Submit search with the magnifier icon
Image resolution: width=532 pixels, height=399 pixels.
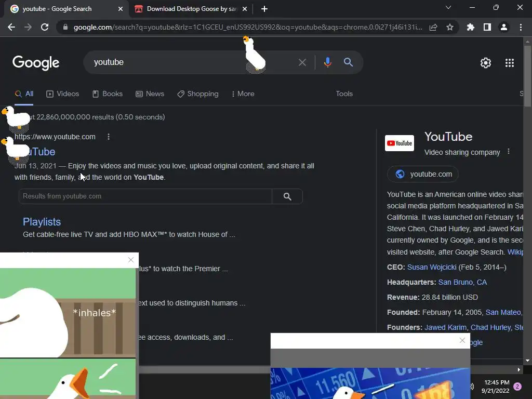(348, 62)
